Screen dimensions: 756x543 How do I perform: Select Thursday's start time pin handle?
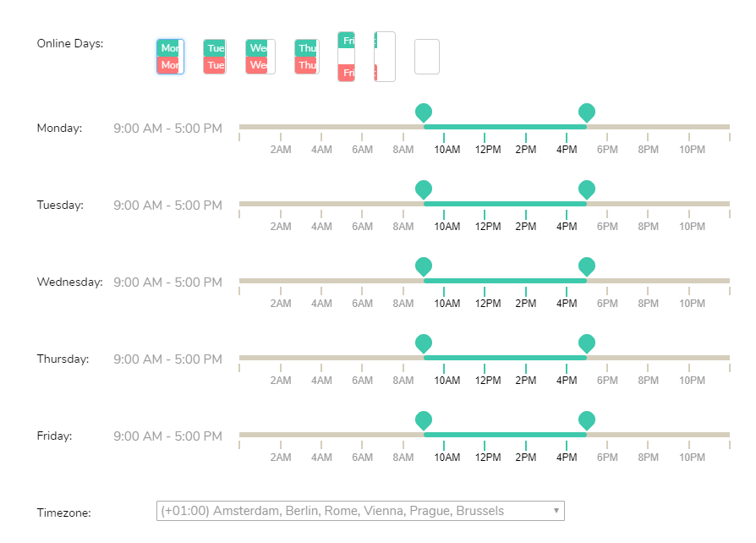pos(424,343)
